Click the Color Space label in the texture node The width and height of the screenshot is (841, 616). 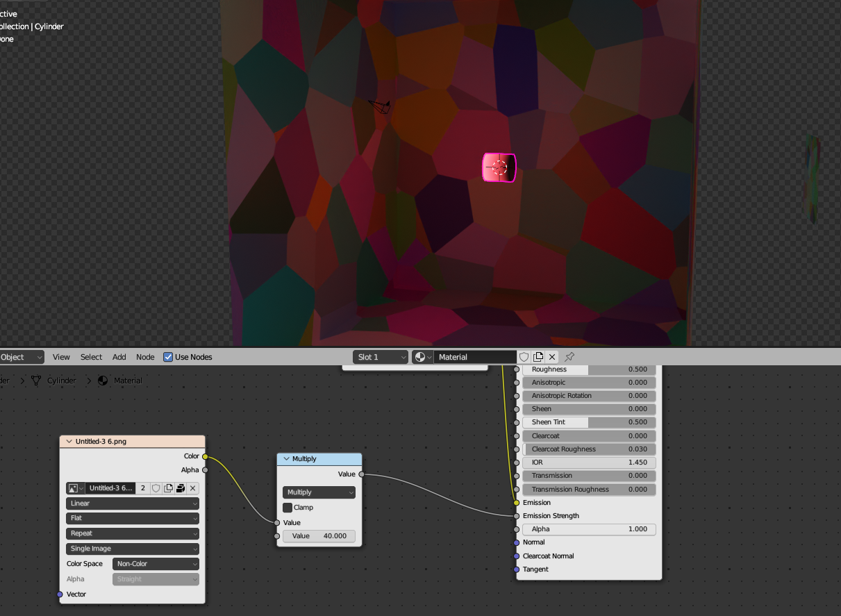click(x=85, y=564)
